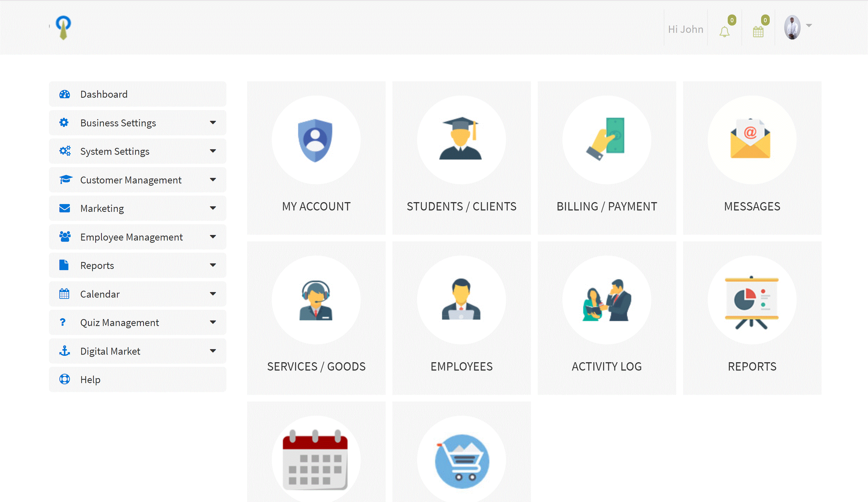This screenshot has height=502, width=868.
Task: Click the shopping cart tile icon
Action: coord(462,461)
